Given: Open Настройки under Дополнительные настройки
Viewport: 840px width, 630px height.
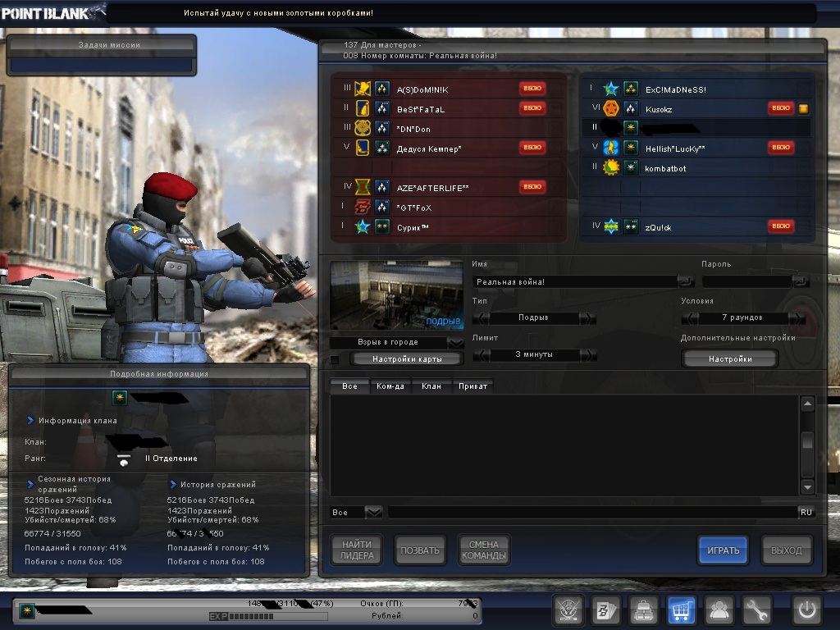Looking at the screenshot, I should point(729,359).
